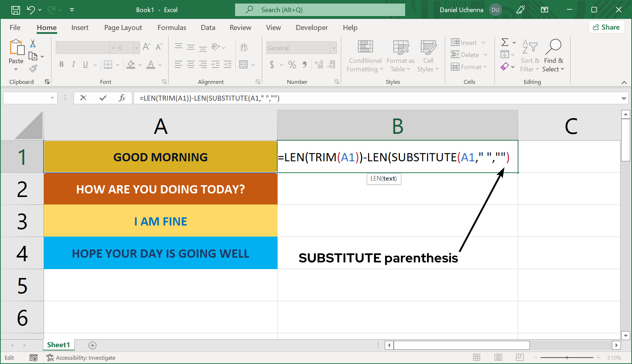Select the Format Painter tool
Viewport: 632px width, 364px height.
[33, 68]
